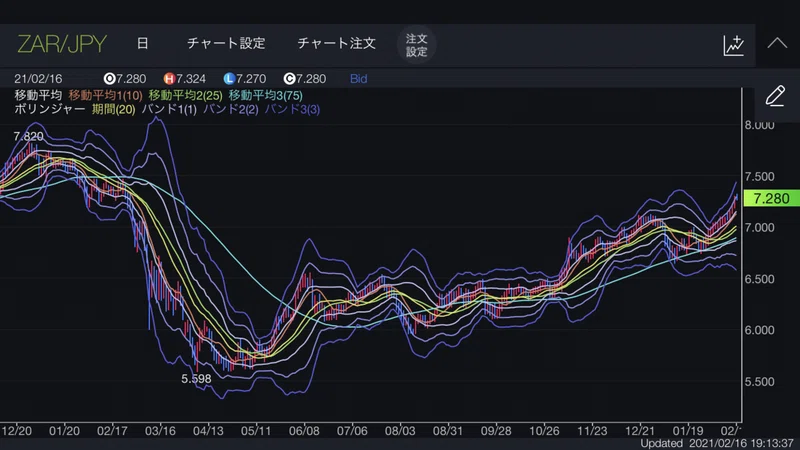The width and height of the screenshot is (800, 450).
Task: Open the ZAR/JPY currency pair selector
Action: coord(62,44)
